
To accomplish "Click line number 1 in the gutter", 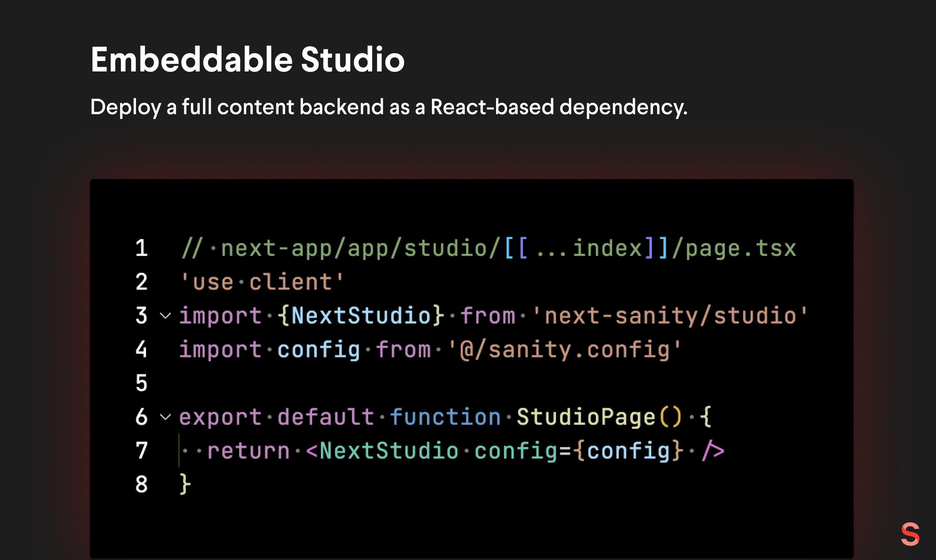I will pos(142,248).
